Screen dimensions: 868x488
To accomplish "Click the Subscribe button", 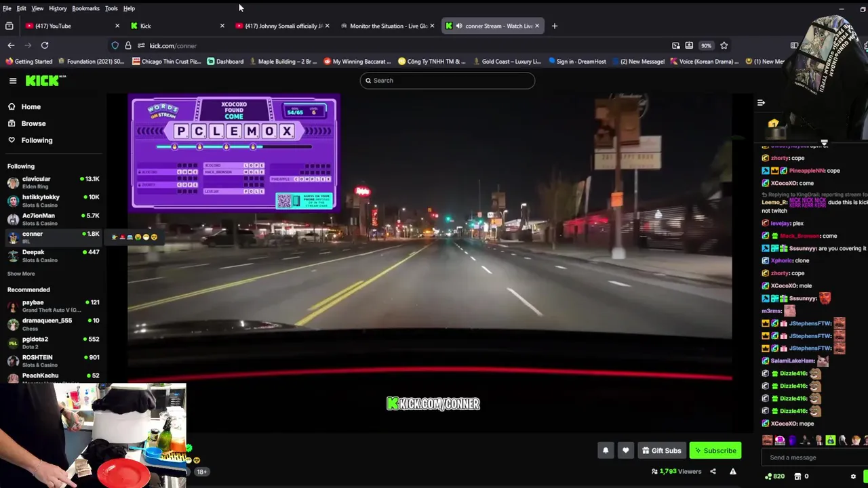I will (715, 451).
